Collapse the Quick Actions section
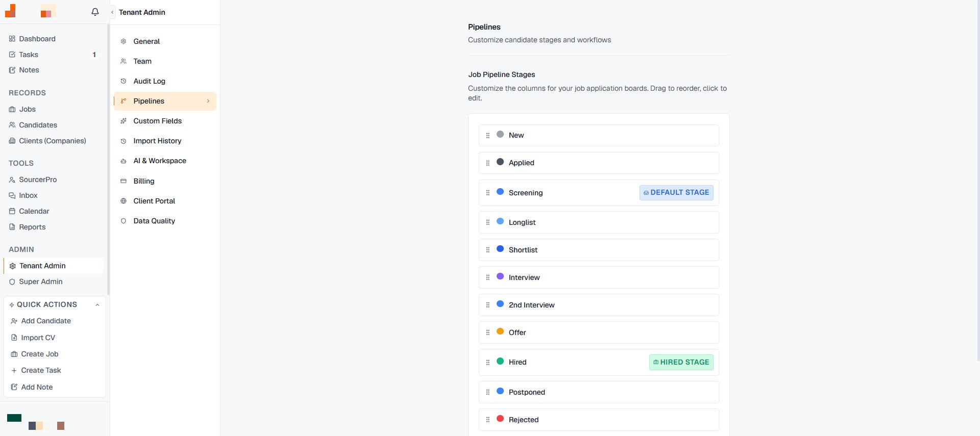This screenshot has width=980, height=436. pos(97,305)
